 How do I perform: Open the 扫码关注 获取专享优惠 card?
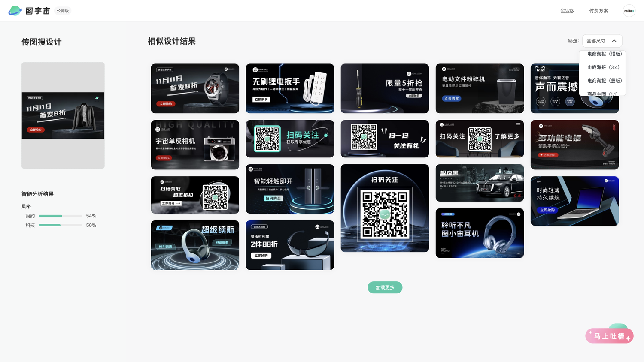(x=290, y=139)
